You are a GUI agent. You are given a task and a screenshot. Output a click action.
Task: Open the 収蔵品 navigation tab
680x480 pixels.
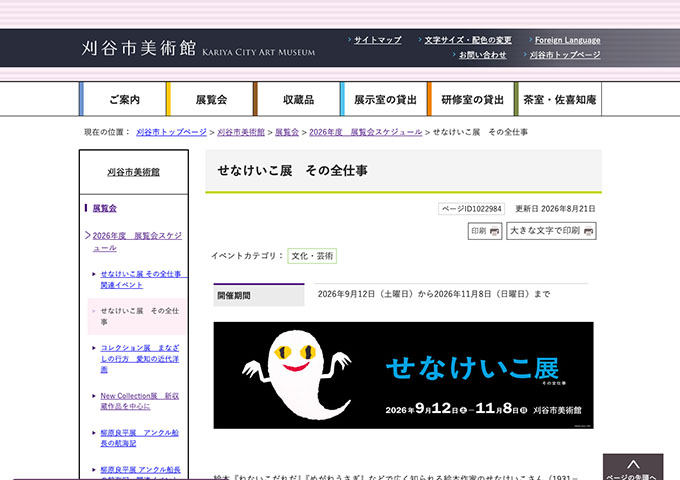(298, 99)
